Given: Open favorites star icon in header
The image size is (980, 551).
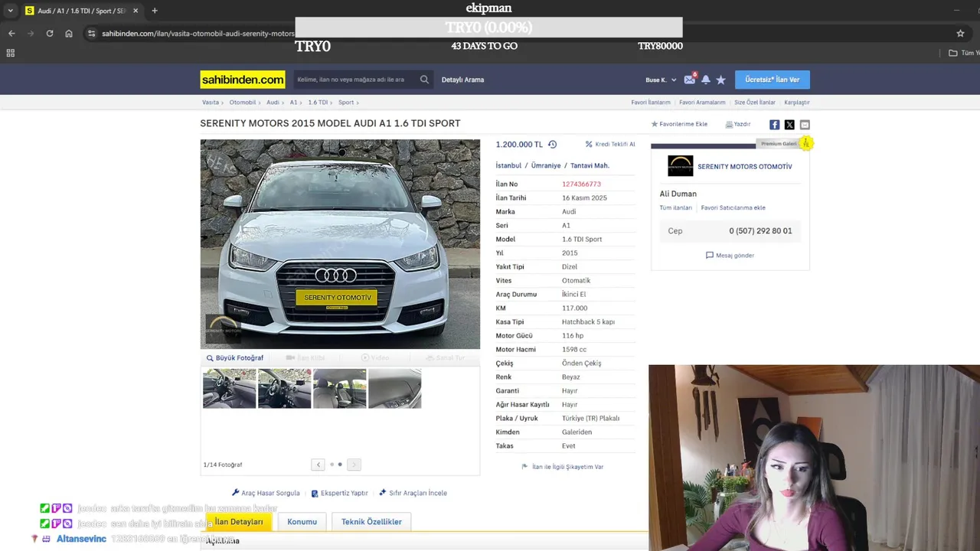Looking at the screenshot, I should point(720,80).
